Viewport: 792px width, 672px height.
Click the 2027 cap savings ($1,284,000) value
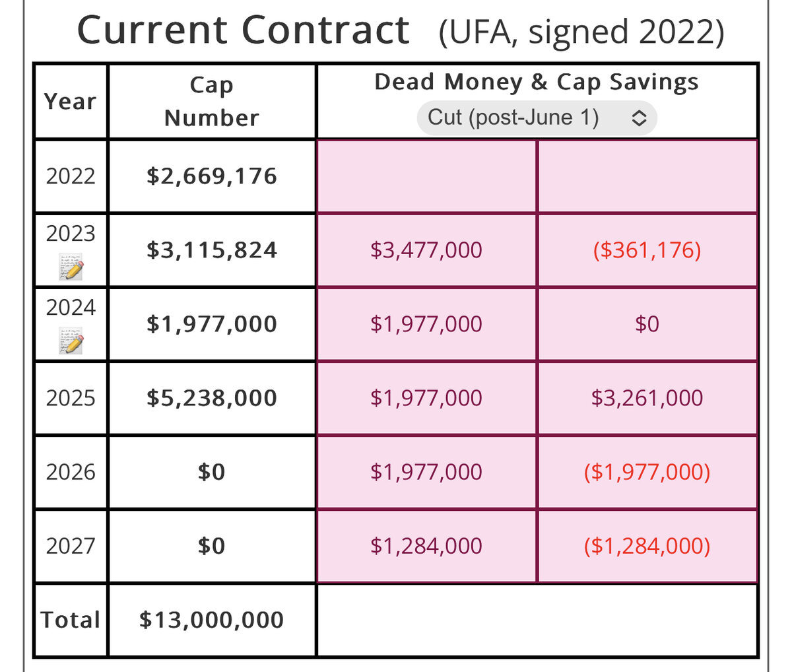647,546
